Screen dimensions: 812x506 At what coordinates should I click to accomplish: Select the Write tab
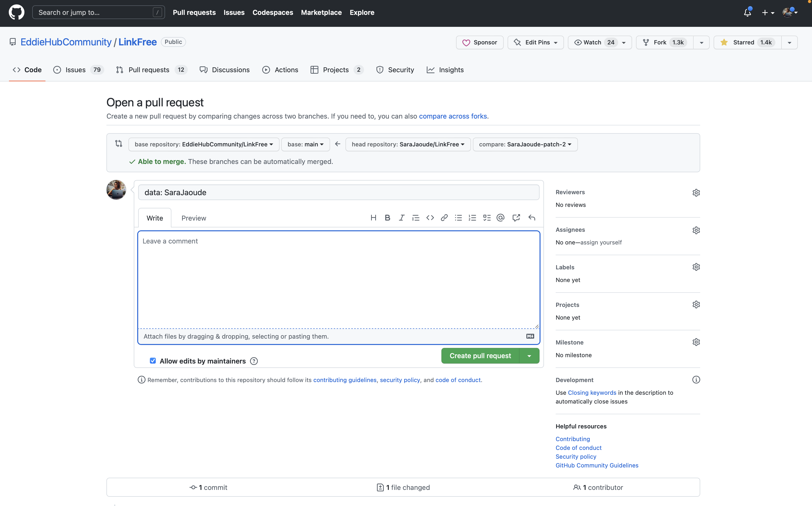click(155, 218)
